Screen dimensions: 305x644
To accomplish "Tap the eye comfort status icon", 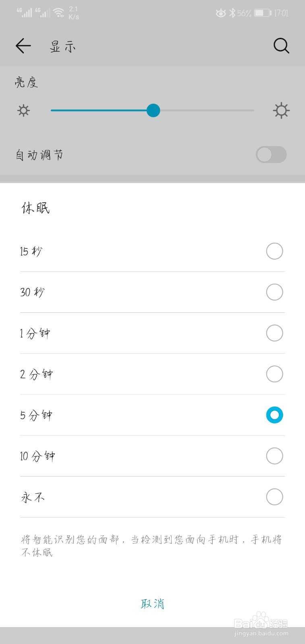I will point(220,13).
